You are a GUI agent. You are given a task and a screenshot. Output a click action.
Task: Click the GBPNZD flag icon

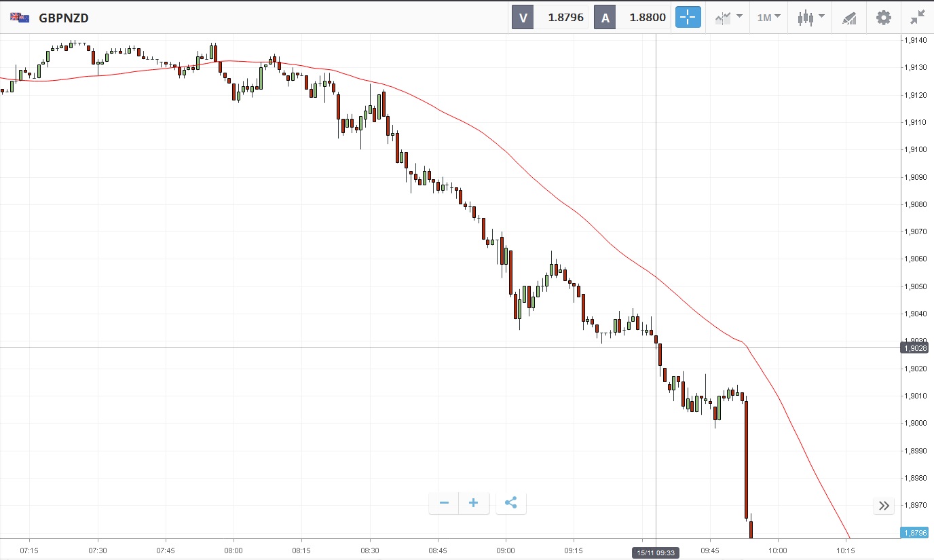[19, 18]
